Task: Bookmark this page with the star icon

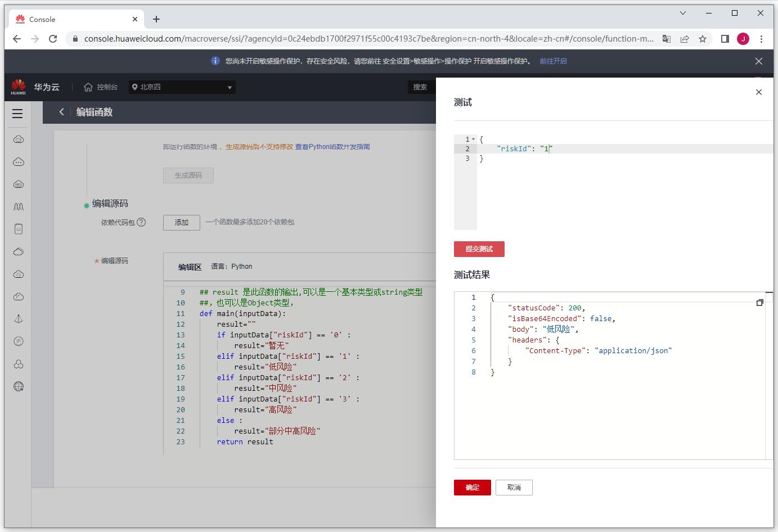Action: (x=702, y=39)
